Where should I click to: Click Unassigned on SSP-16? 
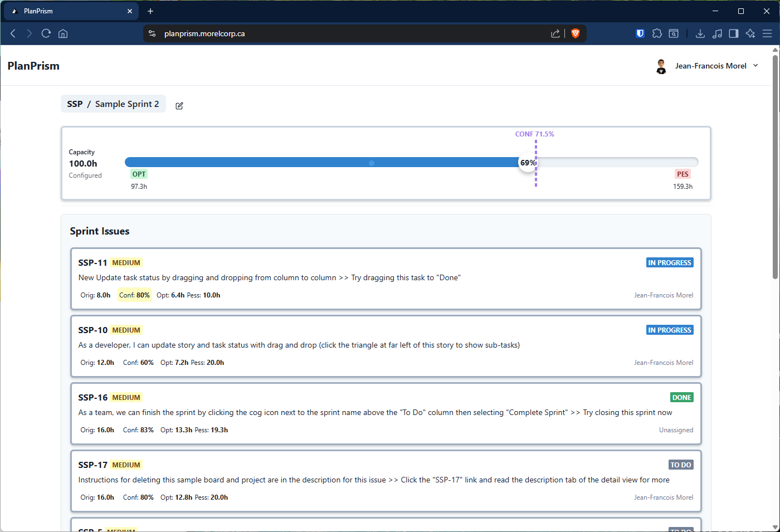[x=676, y=430]
